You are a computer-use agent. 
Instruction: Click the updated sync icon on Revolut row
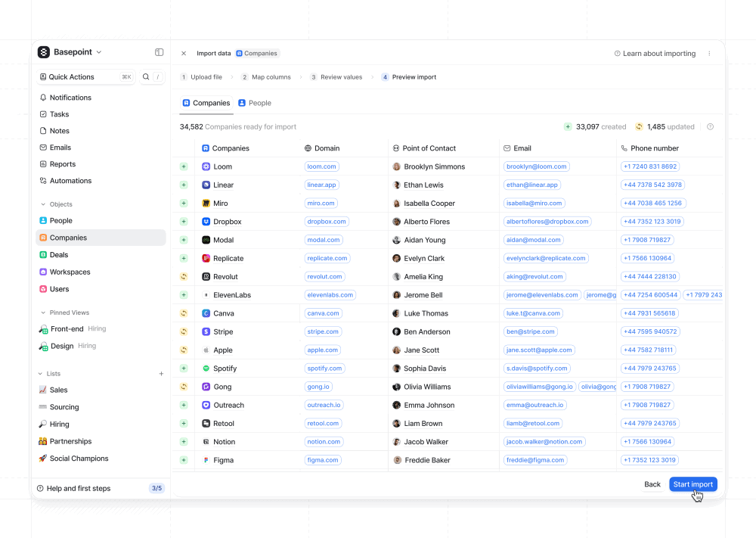[x=184, y=276]
